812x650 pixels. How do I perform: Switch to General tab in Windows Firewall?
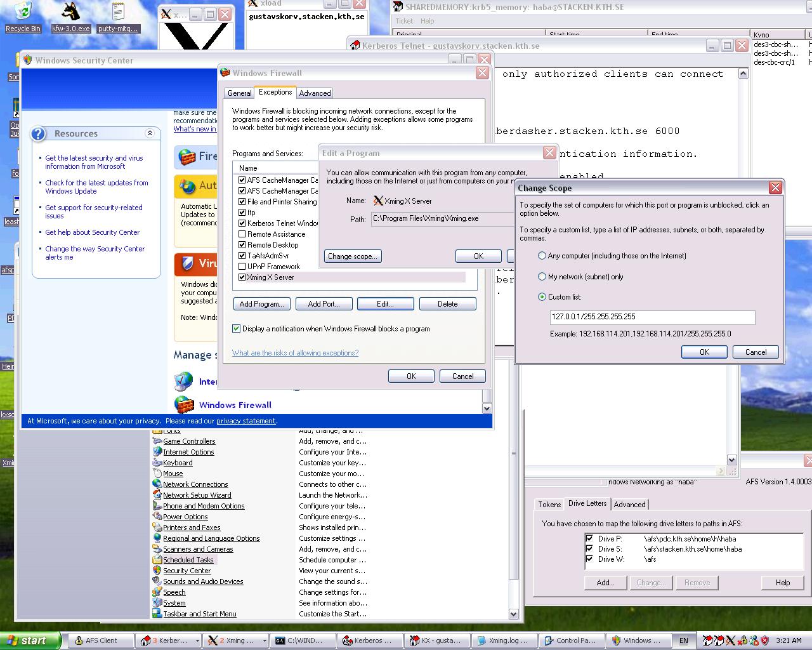click(x=240, y=93)
